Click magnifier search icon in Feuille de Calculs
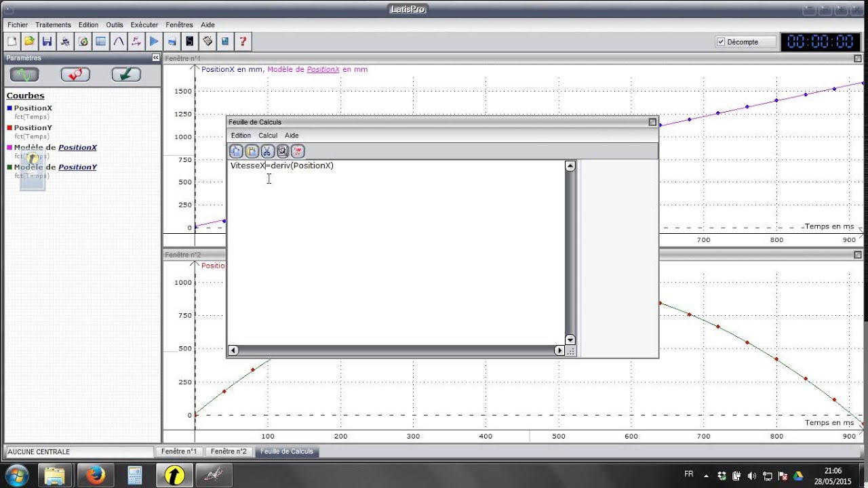The height and width of the screenshot is (488, 868). pyautogui.click(x=283, y=151)
